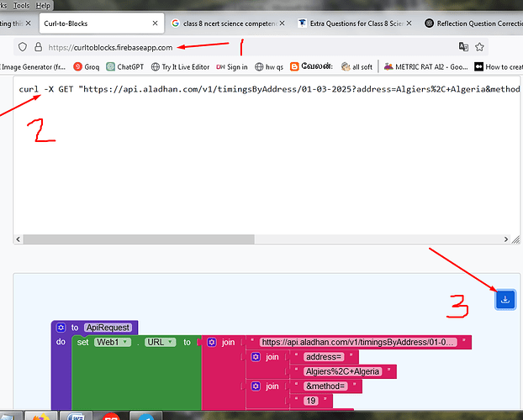
Task: Click the horizontal scrollbar thumb of text area
Action: [x=139, y=239]
